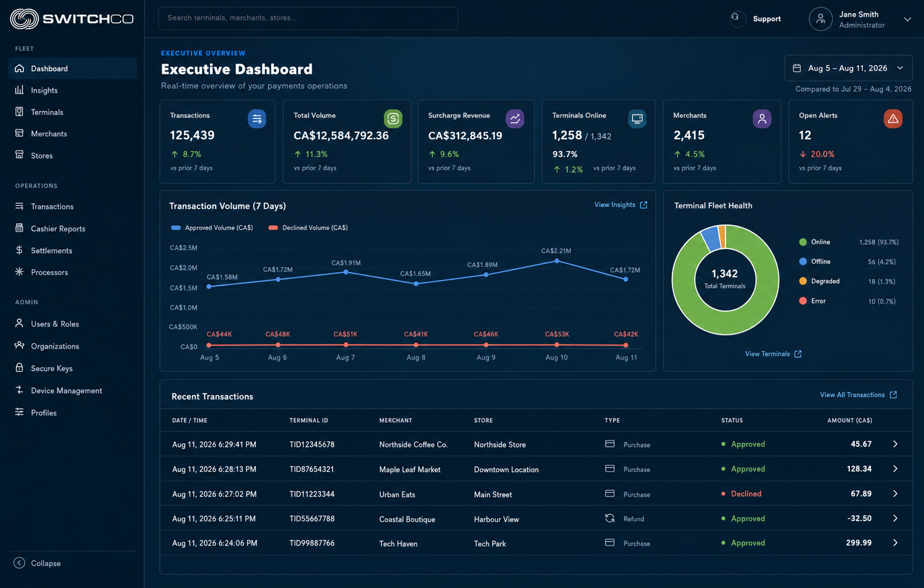
Task: Click the Aug 10 CA$2.21M chart data point
Action: point(557,261)
